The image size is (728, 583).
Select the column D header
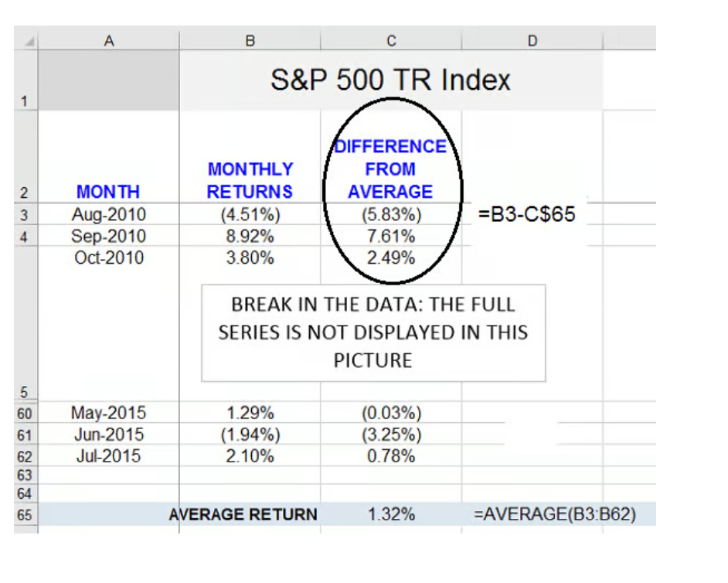532,41
